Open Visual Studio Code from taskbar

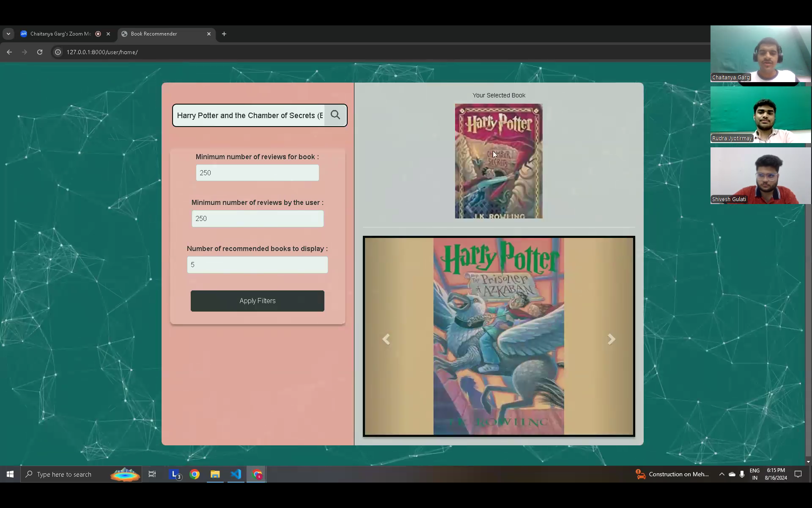point(236,474)
